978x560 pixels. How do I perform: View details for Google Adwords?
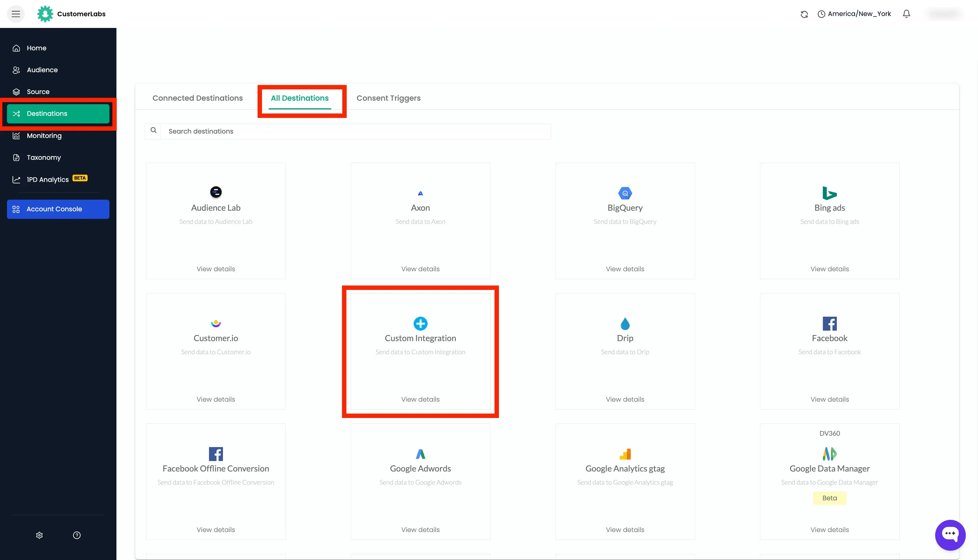(420, 530)
